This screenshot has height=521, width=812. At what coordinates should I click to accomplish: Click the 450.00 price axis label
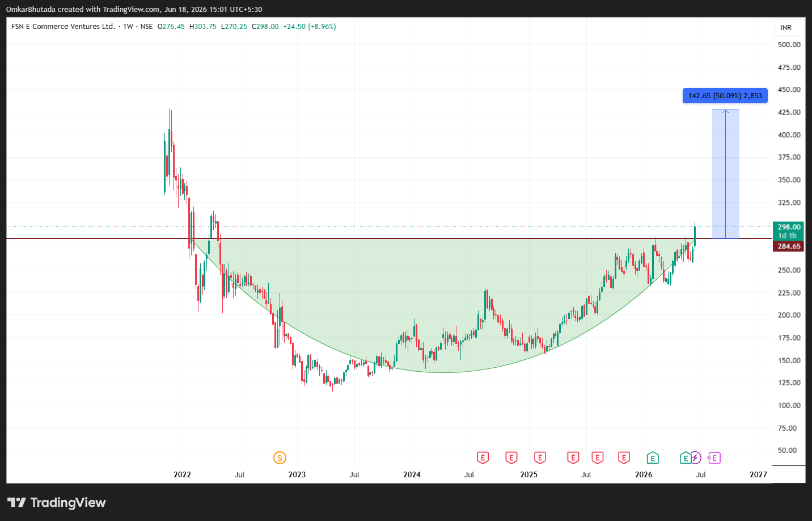coord(789,90)
